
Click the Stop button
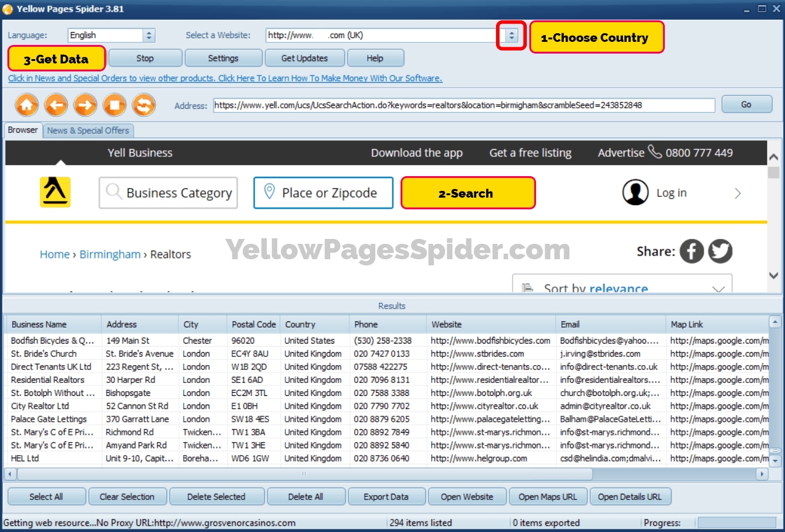point(145,58)
